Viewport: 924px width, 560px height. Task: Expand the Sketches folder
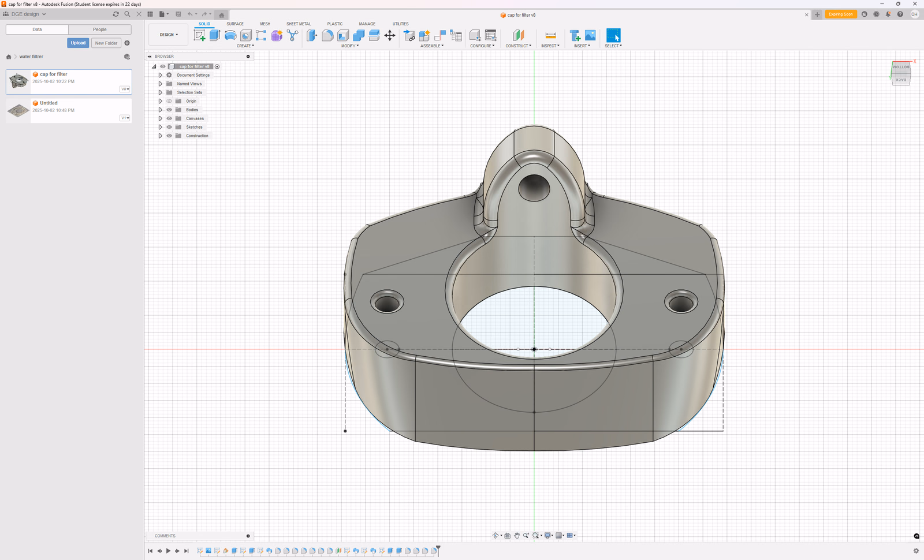(161, 127)
